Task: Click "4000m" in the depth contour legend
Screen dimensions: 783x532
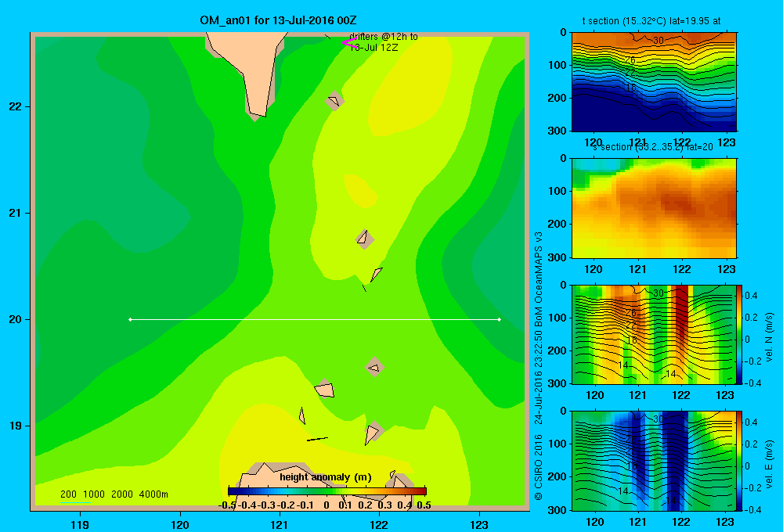Action: coord(153,494)
